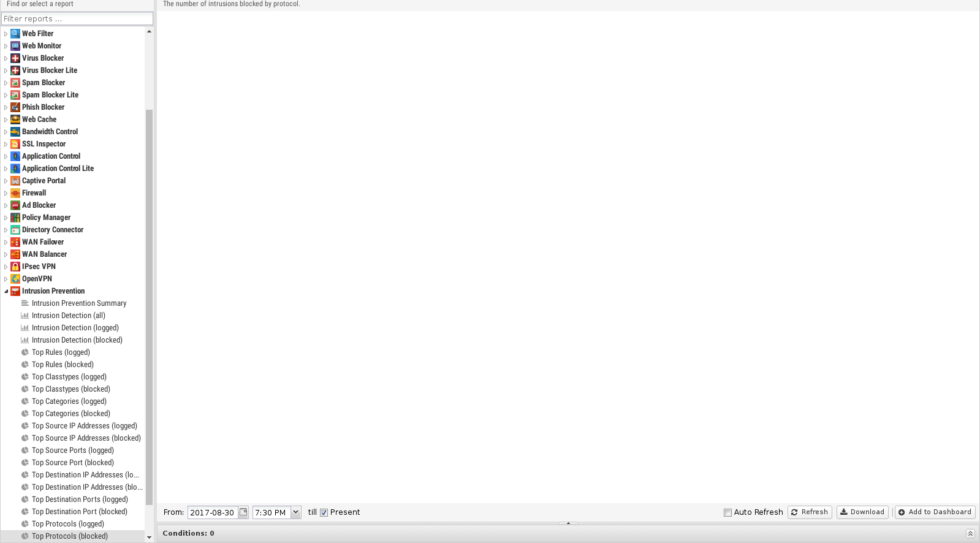
Task: Expand the Web Filter tree node
Action: [6, 34]
